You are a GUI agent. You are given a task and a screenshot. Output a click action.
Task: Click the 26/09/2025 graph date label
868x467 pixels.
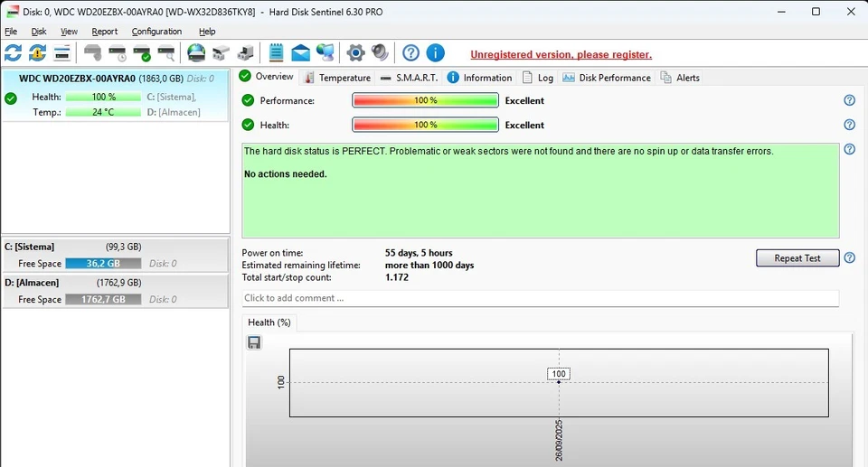559,441
